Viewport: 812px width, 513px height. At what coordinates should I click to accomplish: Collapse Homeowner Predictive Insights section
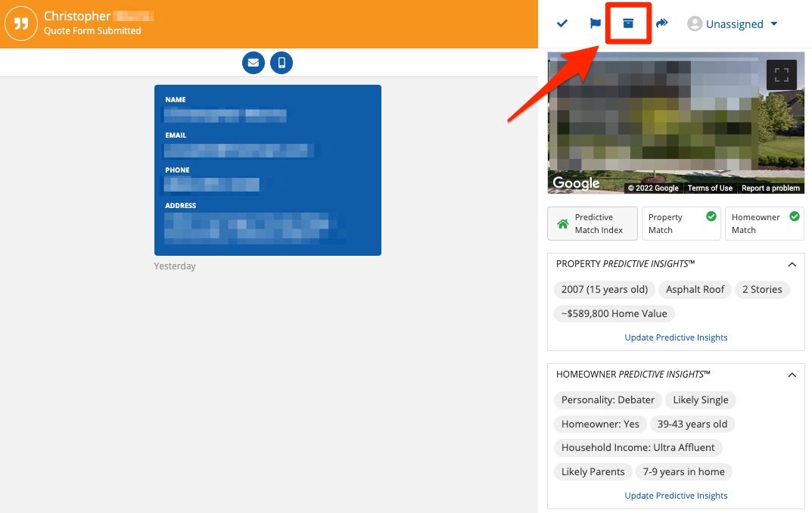coord(792,375)
